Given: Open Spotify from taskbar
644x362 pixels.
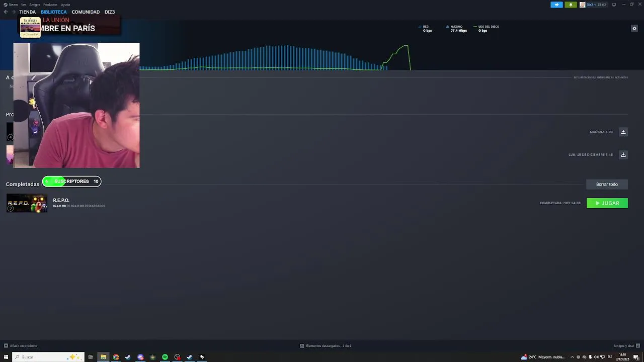Looking at the screenshot, I should click(165, 357).
